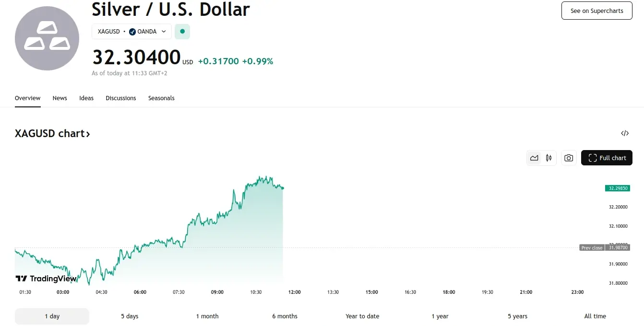Click the TradingView logo on chart

46,279
